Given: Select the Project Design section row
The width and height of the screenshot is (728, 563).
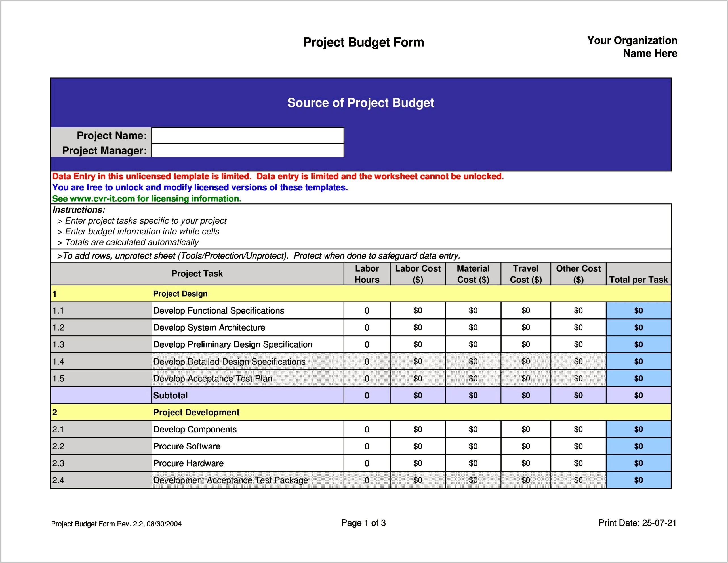Looking at the screenshot, I should click(x=361, y=294).
